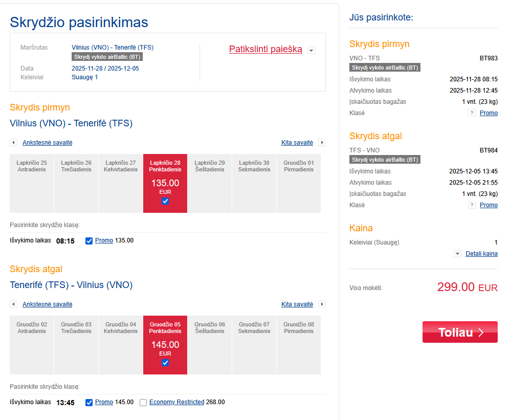Click previous week arrow for return flight

tap(13, 304)
